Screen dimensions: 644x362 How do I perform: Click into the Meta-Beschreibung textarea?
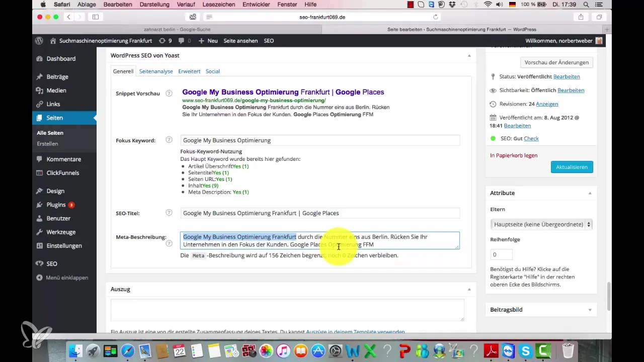320,240
